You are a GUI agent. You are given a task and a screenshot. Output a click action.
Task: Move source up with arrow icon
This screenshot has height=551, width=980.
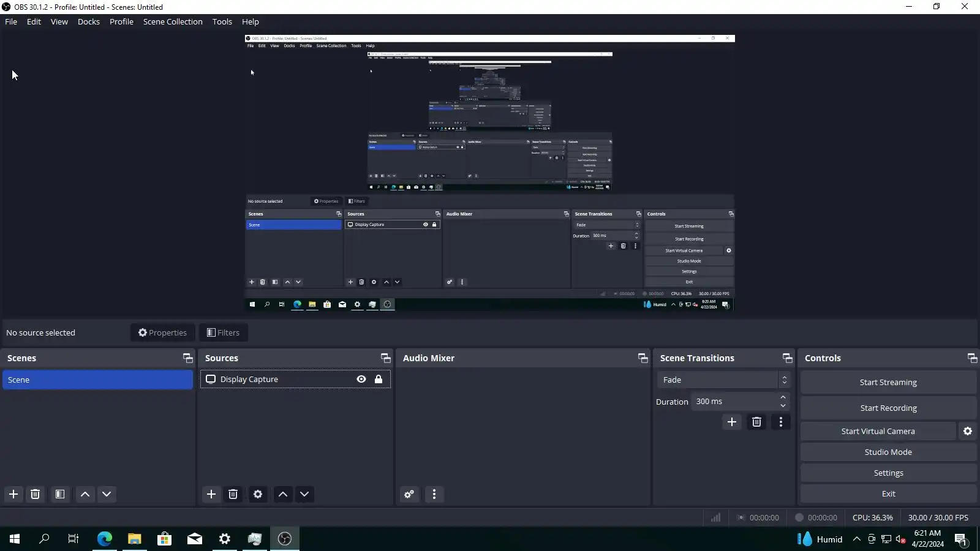283,494
